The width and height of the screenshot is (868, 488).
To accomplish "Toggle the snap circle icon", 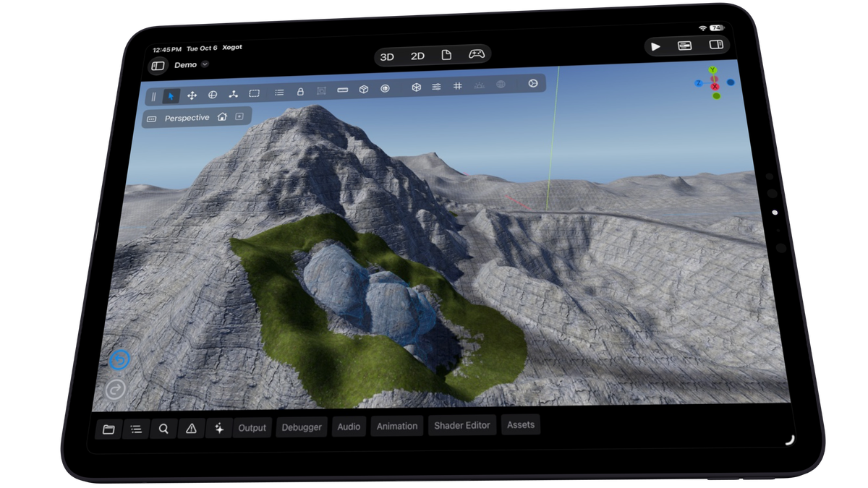I will tap(385, 88).
